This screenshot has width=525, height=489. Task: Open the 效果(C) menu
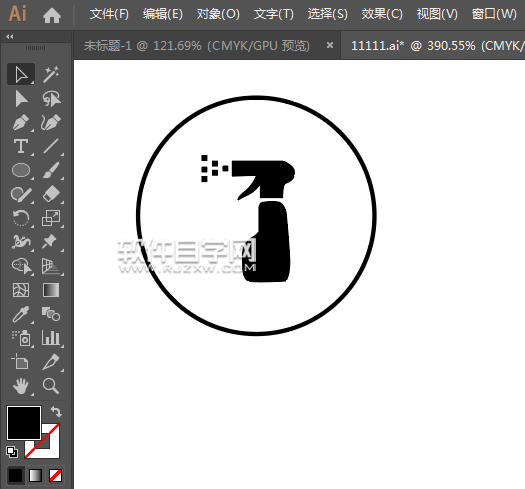tap(382, 14)
